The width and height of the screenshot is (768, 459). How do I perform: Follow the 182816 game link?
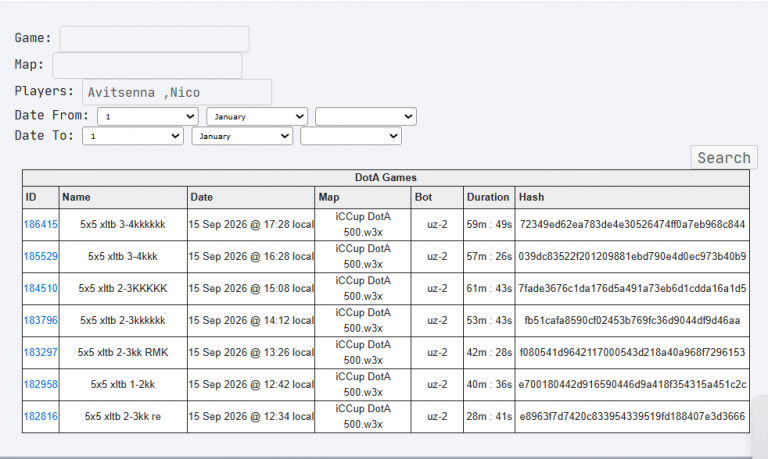41,416
